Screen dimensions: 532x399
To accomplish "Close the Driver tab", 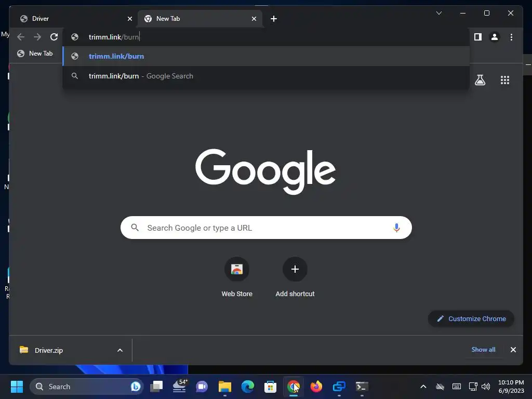I will coord(129,19).
